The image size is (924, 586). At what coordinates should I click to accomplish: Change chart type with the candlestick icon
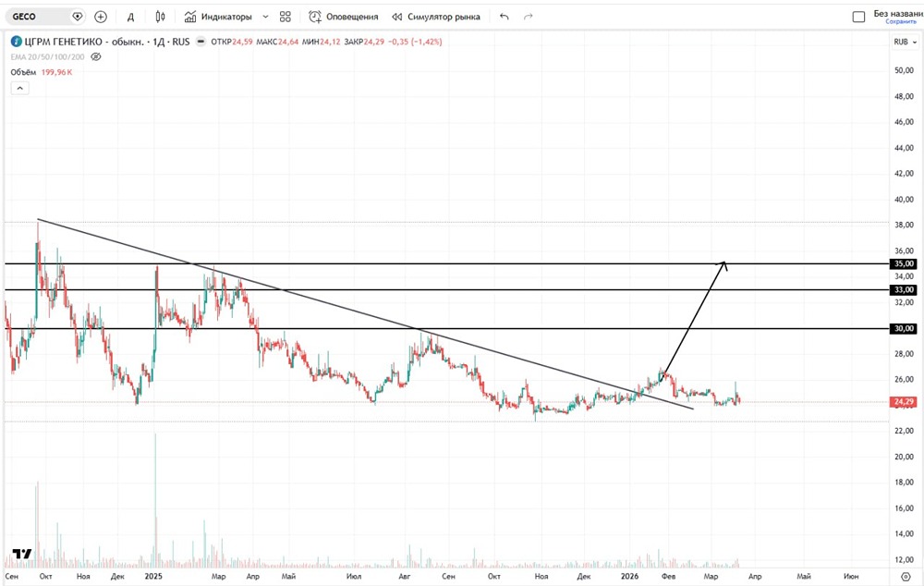160,17
